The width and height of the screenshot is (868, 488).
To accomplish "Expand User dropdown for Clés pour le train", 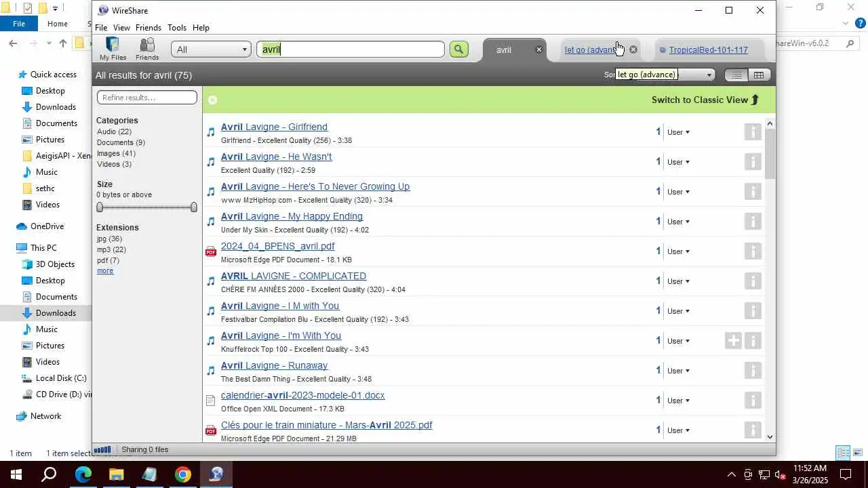I will 678,430.
